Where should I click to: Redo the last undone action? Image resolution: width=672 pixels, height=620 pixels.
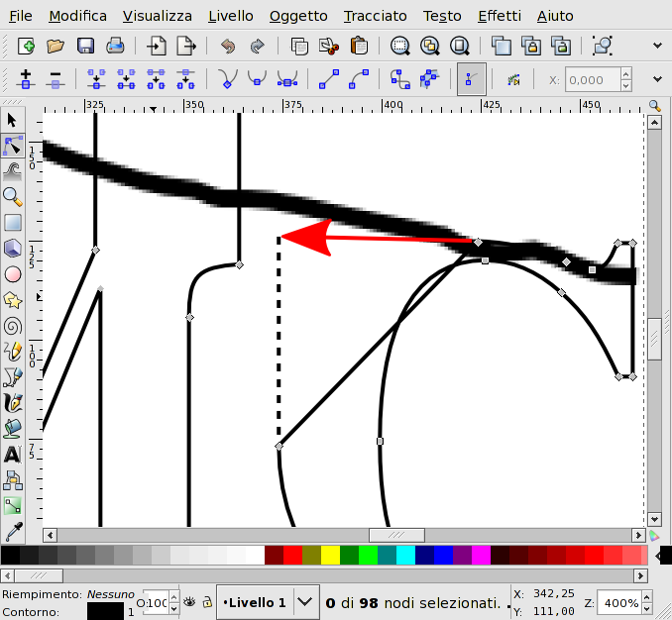point(257,46)
